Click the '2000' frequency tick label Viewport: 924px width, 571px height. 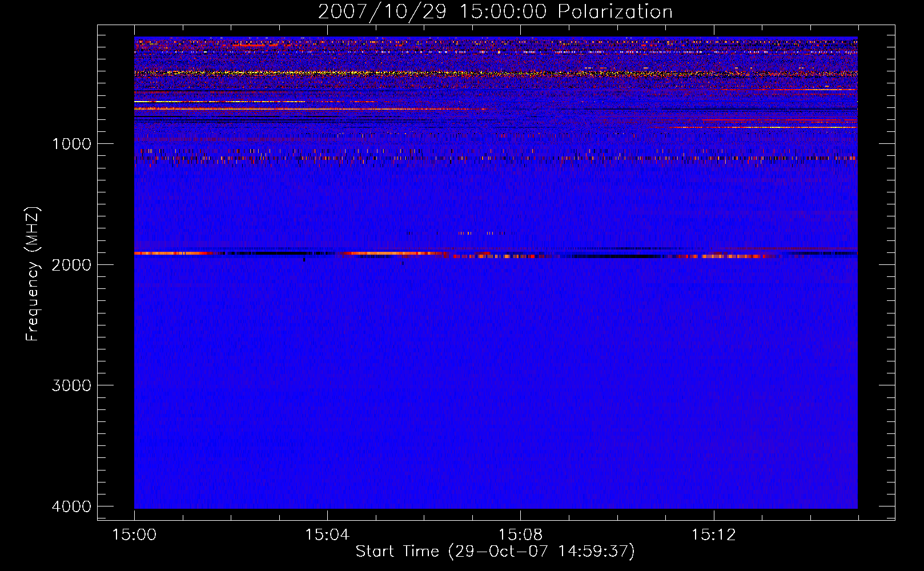[71, 265]
